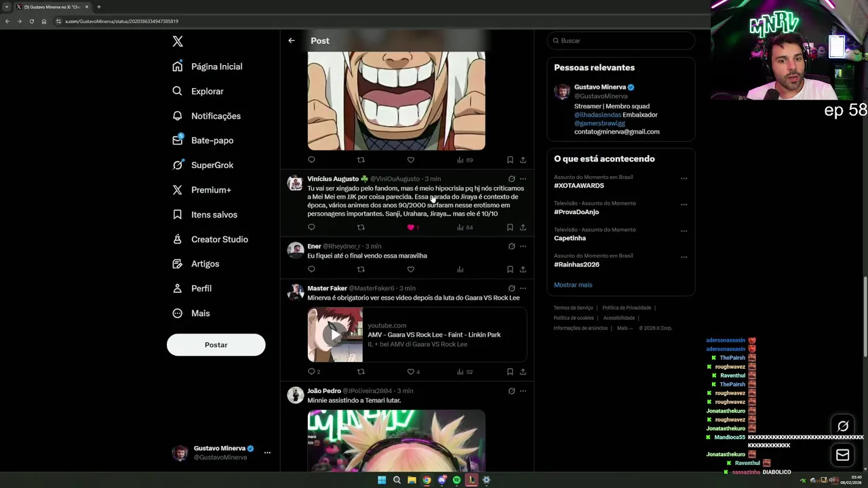
Task: Bookmark the top Jiraiya image post
Action: 510,160
